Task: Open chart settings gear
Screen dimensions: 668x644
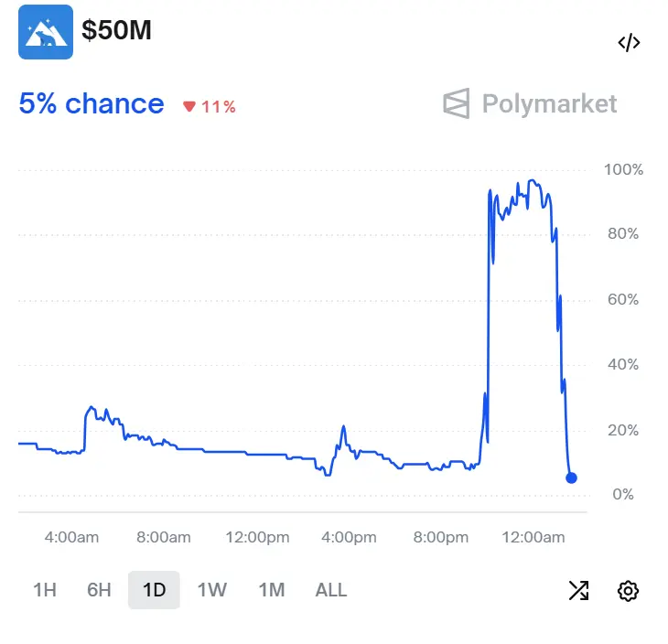Action: click(628, 590)
